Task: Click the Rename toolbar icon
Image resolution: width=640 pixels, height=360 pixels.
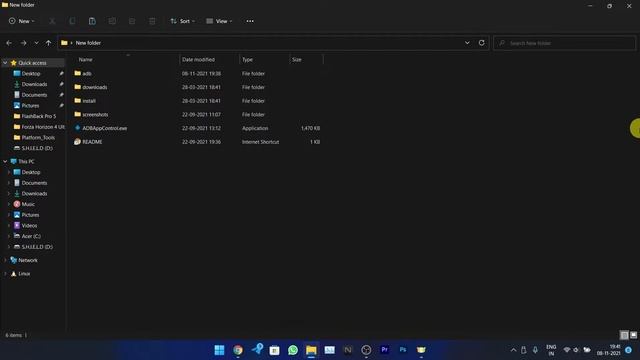Action: [x=112, y=21]
